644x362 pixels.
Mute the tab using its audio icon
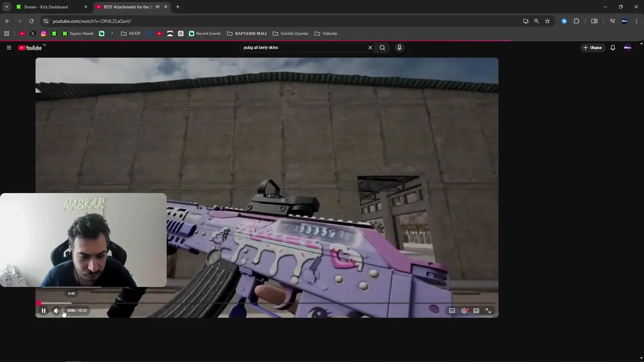pyautogui.click(x=157, y=7)
